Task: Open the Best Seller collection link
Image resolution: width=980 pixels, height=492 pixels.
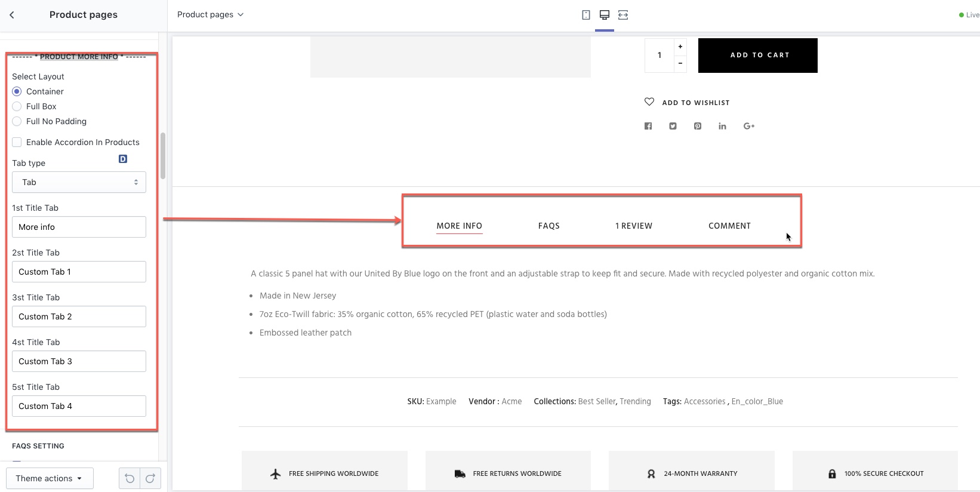Action: [597, 401]
